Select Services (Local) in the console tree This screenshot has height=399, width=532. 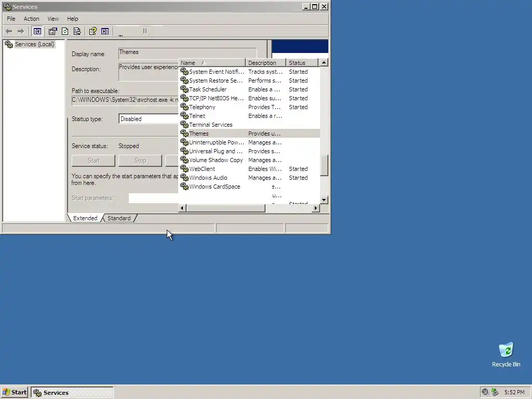click(34, 44)
